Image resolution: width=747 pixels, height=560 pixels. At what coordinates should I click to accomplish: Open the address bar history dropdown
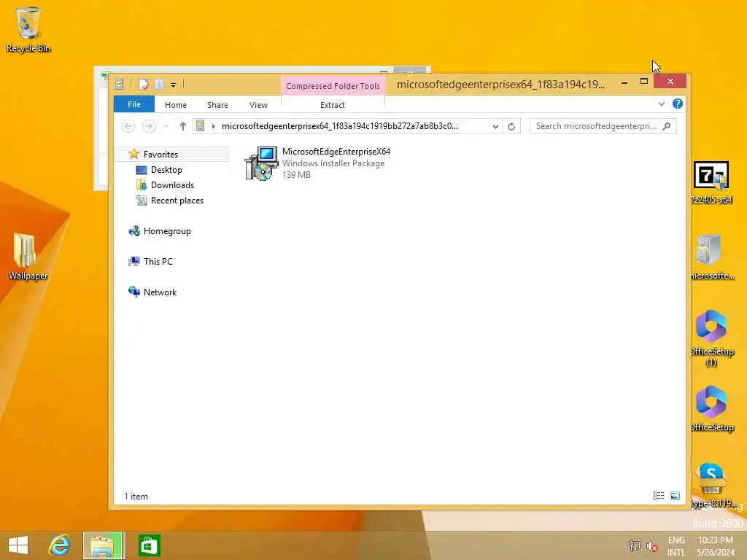pos(495,126)
